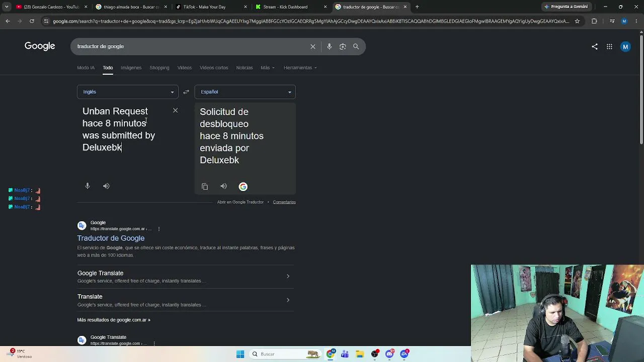Close the thiago almada boca tab
Image resolution: width=644 pixels, height=362 pixels.
click(166, 7)
